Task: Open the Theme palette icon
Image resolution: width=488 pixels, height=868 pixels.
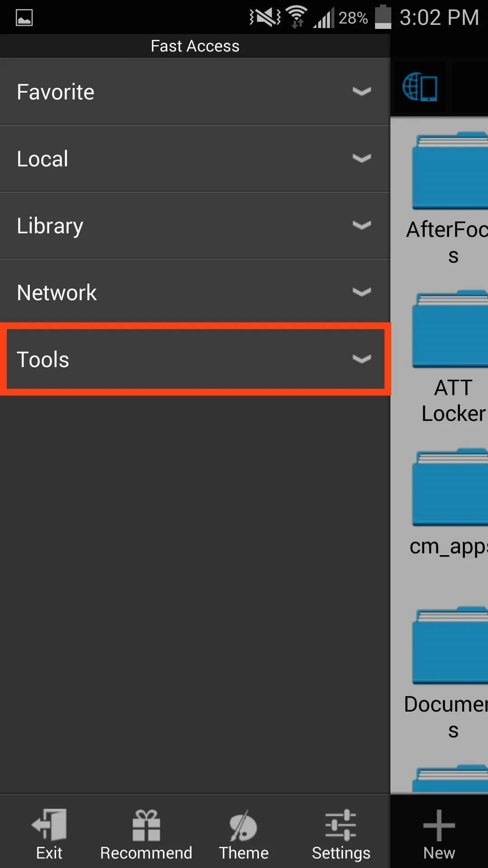Action: (x=244, y=825)
